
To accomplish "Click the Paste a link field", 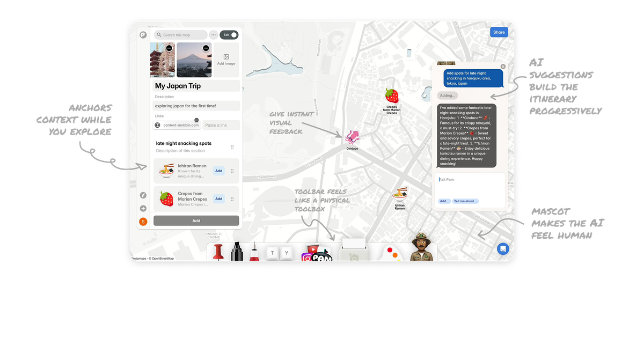I will [221, 125].
